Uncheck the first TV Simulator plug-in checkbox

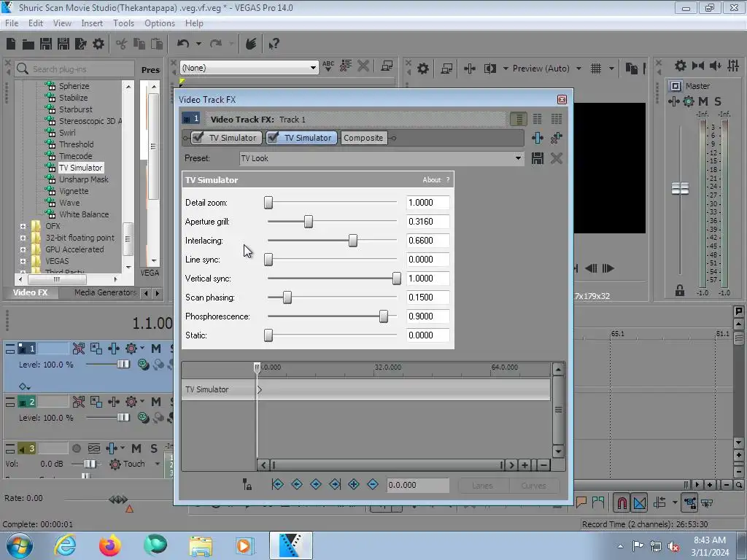click(197, 138)
